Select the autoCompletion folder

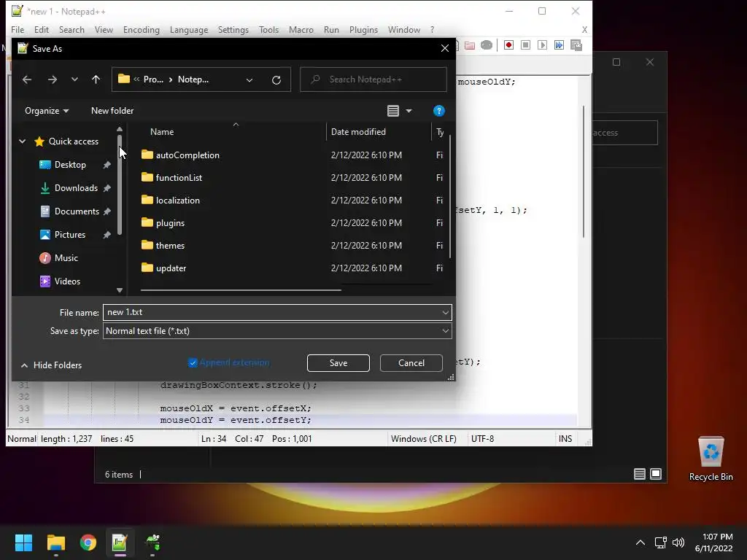tap(187, 155)
